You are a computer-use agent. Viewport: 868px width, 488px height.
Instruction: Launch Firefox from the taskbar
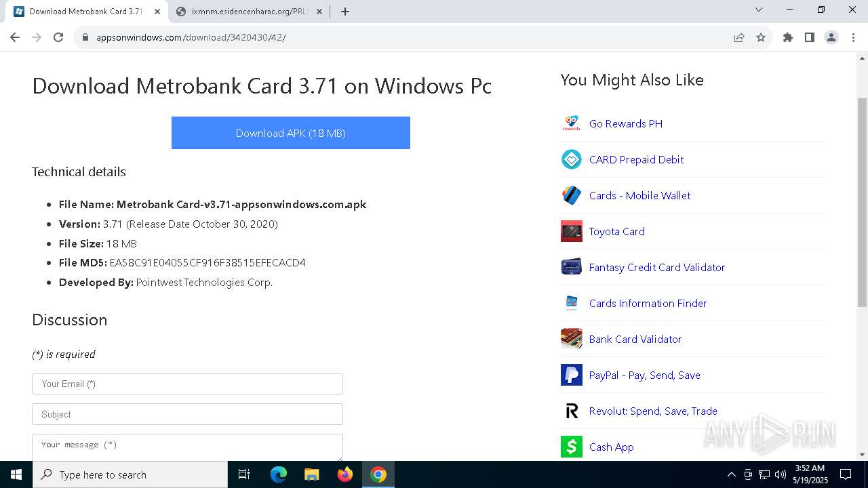[345, 474]
